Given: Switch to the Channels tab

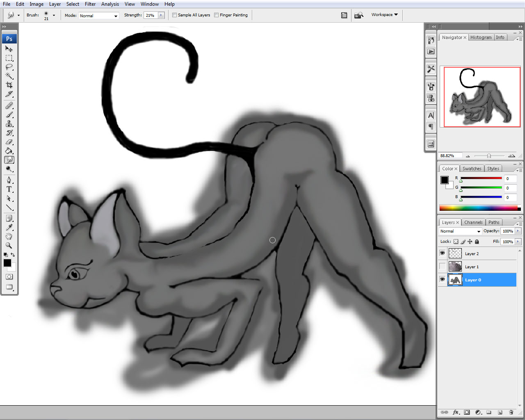Looking at the screenshot, I should [x=473, y=222].
